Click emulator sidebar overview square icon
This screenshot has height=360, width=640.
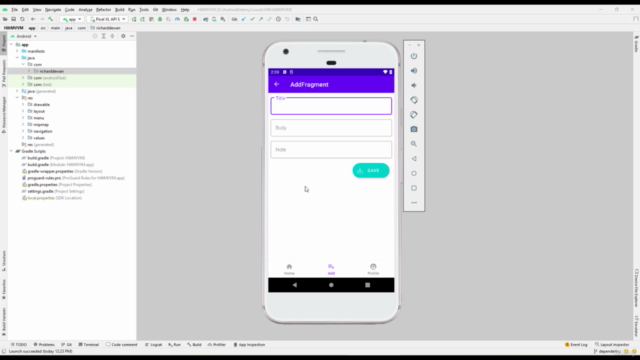click(414, 188)
